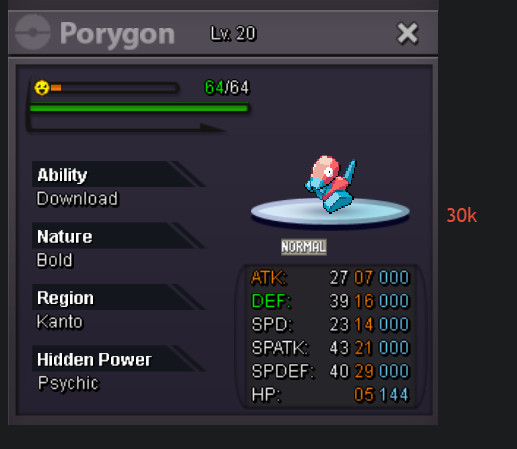Click the Lv. 20 level label
The image size is (517, 449).
[233, 33]
